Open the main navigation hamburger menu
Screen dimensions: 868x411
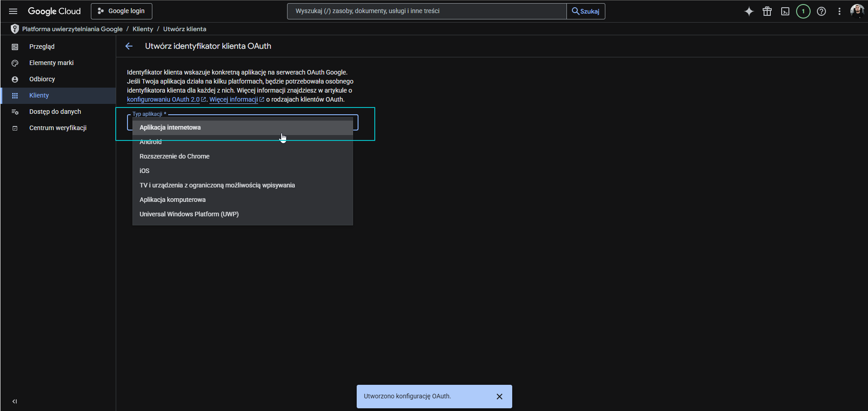point(13,11)
